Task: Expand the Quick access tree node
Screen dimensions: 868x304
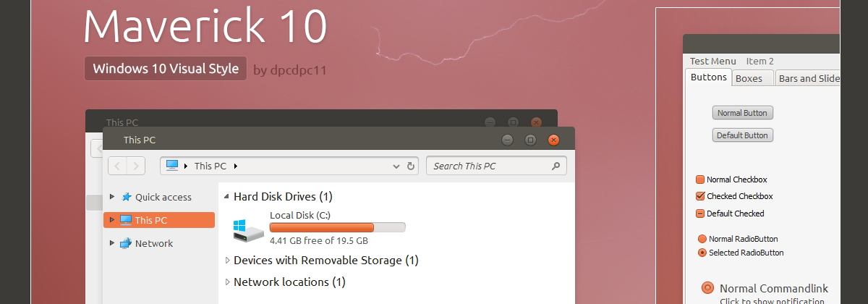Action: tap(111, 197)
